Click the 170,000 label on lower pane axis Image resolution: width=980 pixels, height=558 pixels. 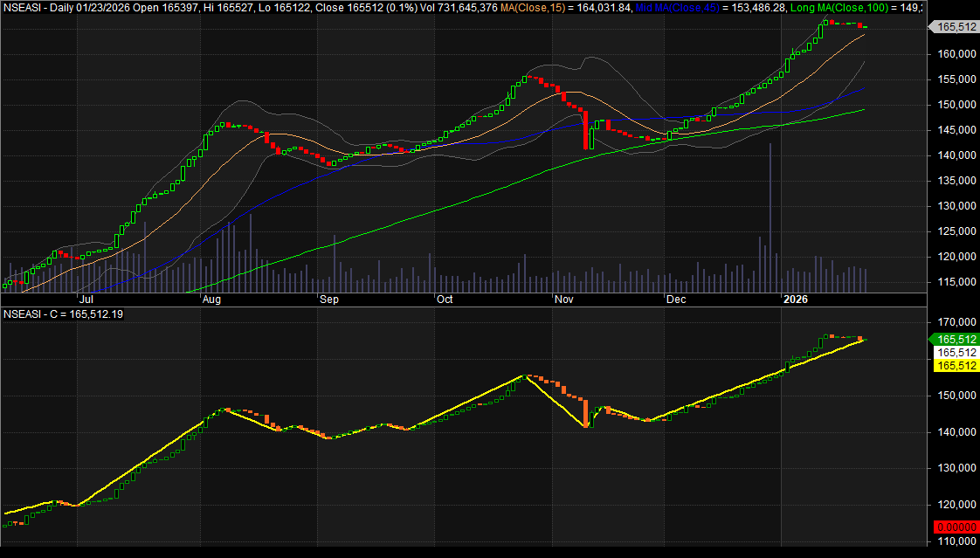point(955,322)
